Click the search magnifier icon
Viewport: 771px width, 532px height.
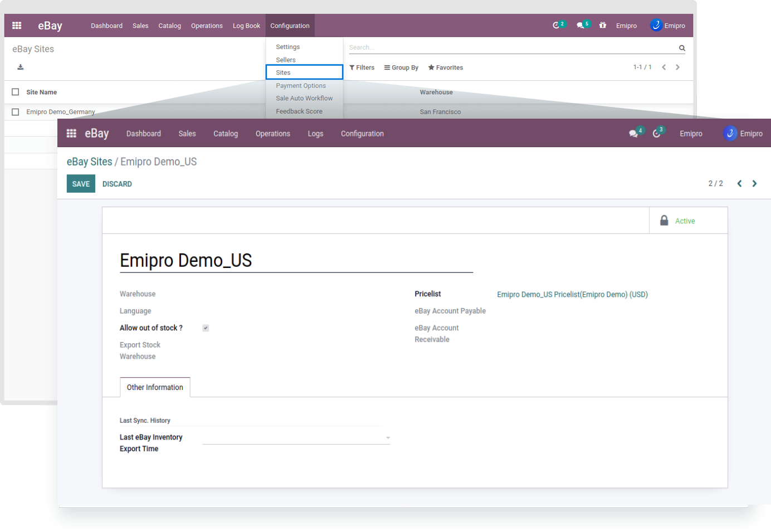click(682, 48)
